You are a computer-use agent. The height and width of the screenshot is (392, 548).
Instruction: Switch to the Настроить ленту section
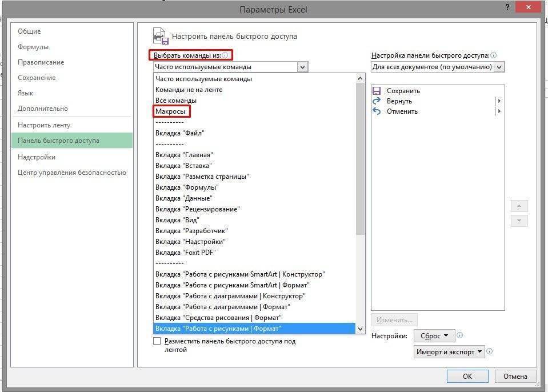point(44,125)
